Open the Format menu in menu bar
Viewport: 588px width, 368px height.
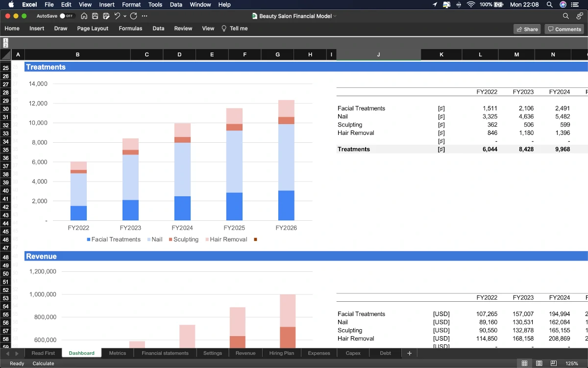(131, 4)
